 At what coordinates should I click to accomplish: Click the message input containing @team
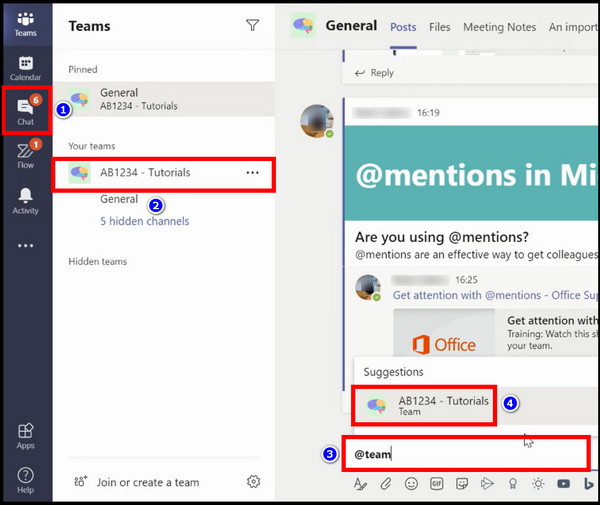pos(466,454)
